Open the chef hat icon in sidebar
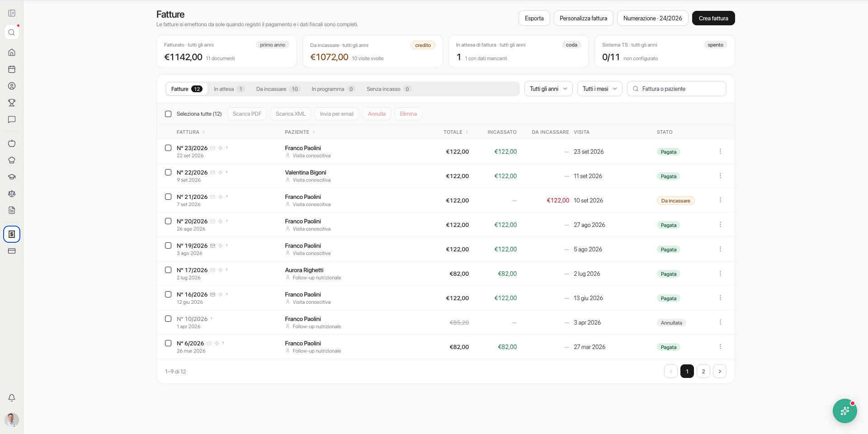Screen dimensions: 868x434 12,160
